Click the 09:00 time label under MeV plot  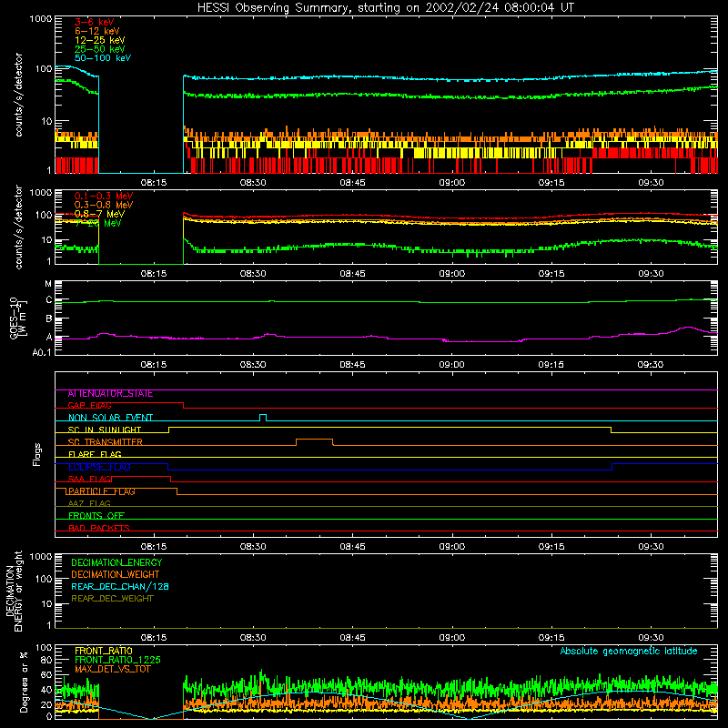451,274
